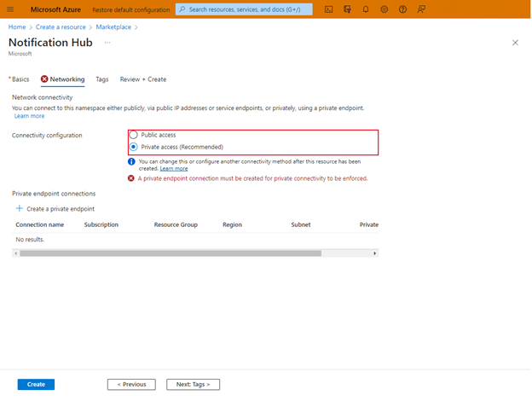The image size is (532, 401).
Task: Click the magnifier icon in the search box
Action: pos(182,9)
